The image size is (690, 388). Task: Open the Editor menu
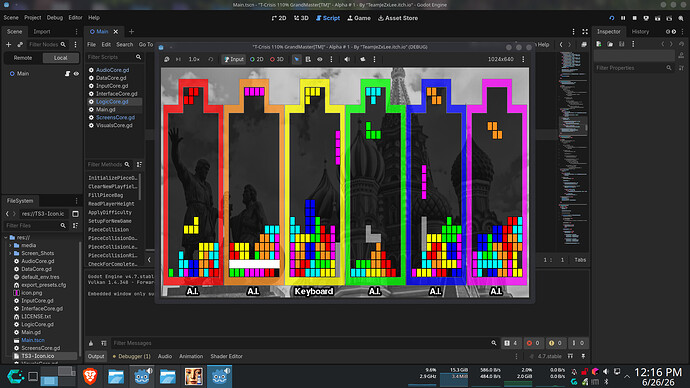click(x=75, y=18)
